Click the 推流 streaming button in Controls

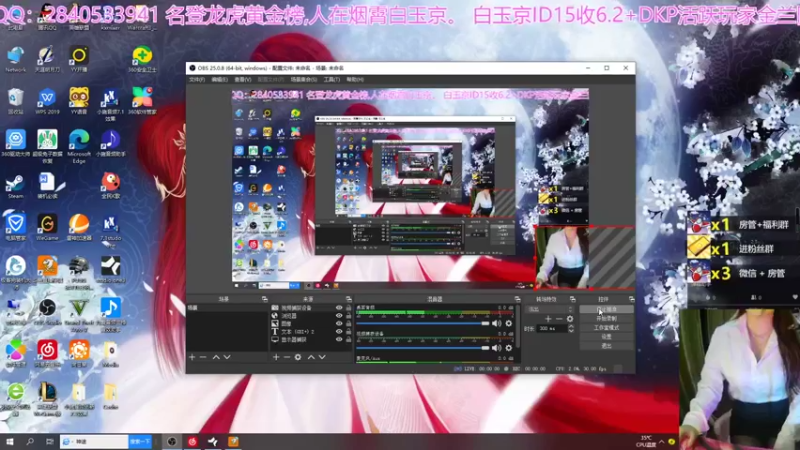click(x=607, y=309)
